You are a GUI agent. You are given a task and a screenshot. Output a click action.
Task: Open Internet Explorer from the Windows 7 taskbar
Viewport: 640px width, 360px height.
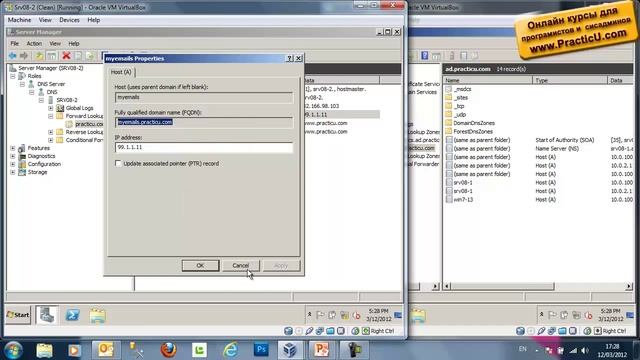[x=230, y=350]
